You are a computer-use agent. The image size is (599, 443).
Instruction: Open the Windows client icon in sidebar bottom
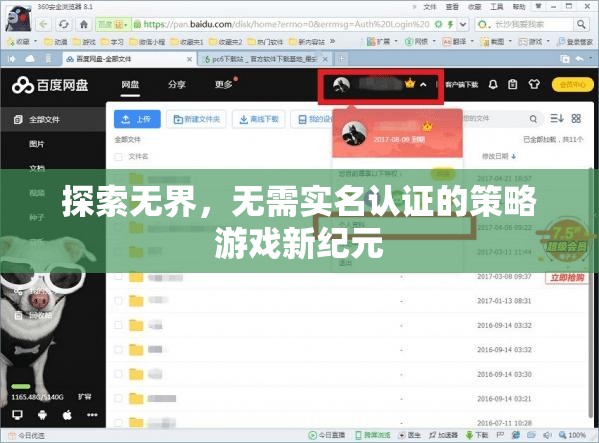click(x=17, y=415)
